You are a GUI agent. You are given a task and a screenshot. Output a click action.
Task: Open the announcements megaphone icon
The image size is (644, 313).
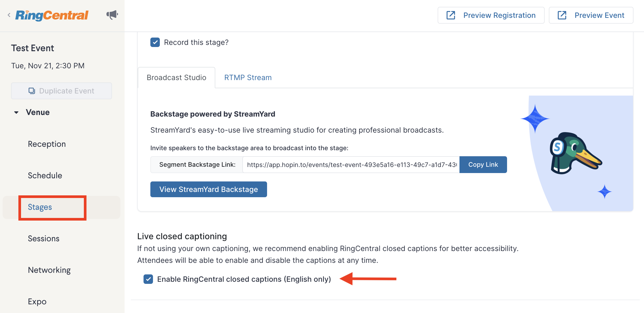(x=112, y=15)
